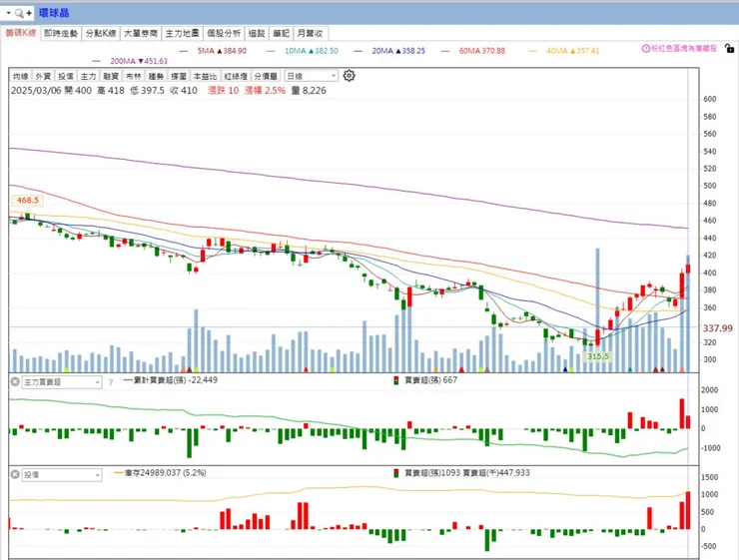739x560 pixels.
Task: Switch to the 個股分析 tab
Action: (224, 33)
